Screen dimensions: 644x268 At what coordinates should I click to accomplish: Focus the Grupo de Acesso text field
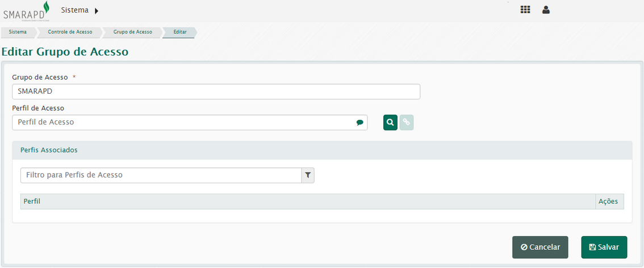(x=216, y=91)
